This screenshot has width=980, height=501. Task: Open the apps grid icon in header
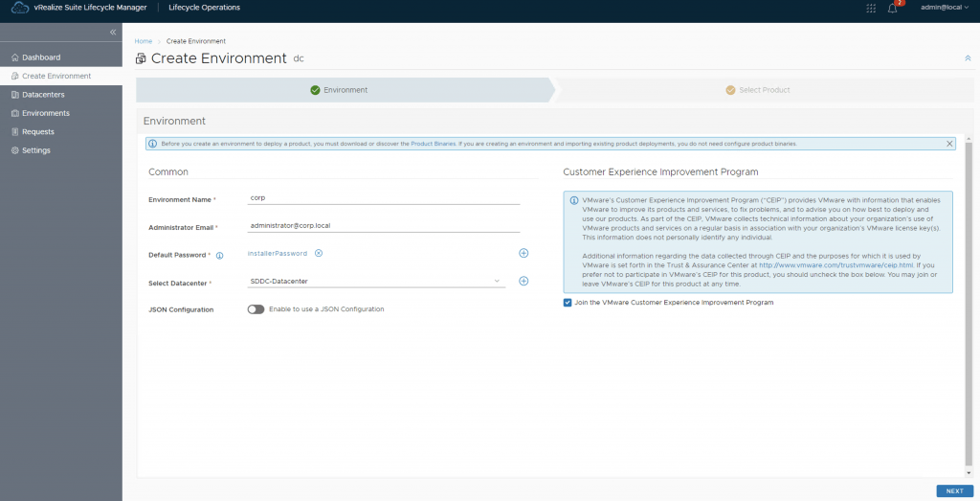point(870,8)
